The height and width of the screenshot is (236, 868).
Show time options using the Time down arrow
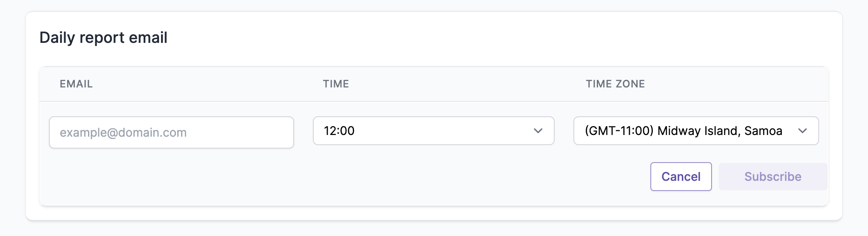(538, 131)
